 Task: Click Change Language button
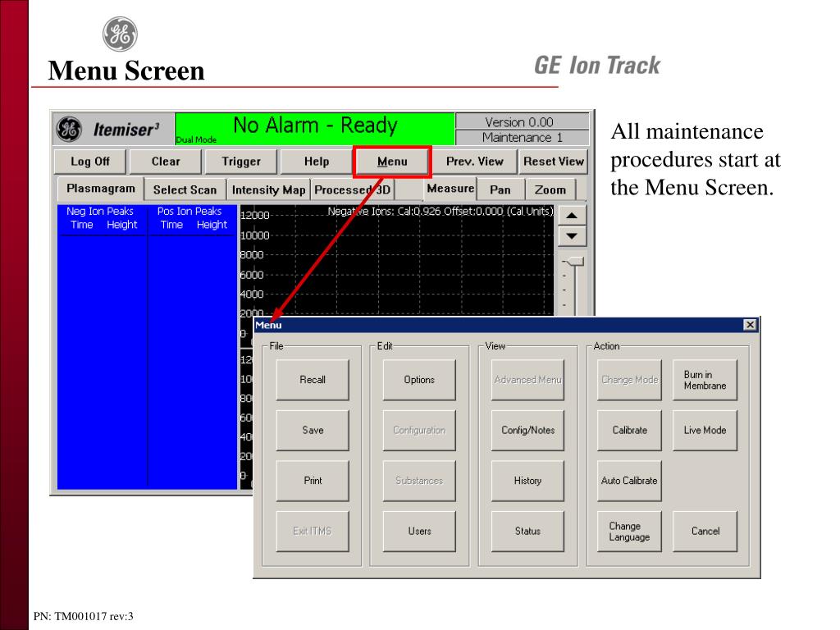(x=629, y=531)
